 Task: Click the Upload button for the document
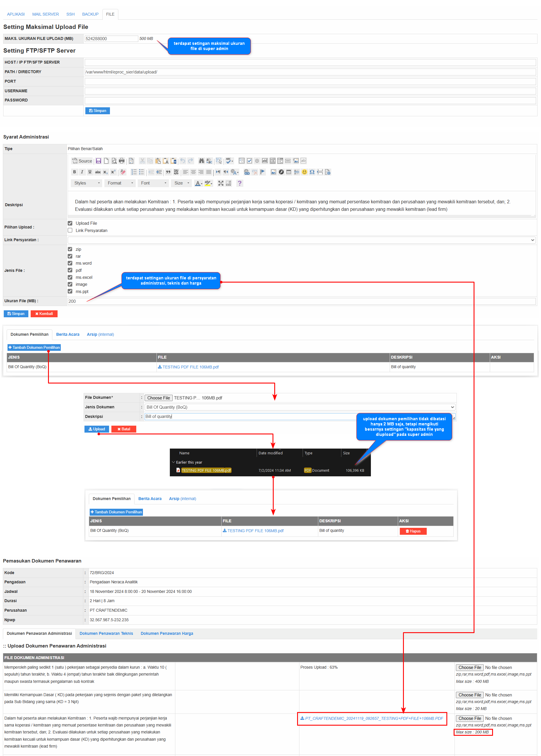coord(97,429)
